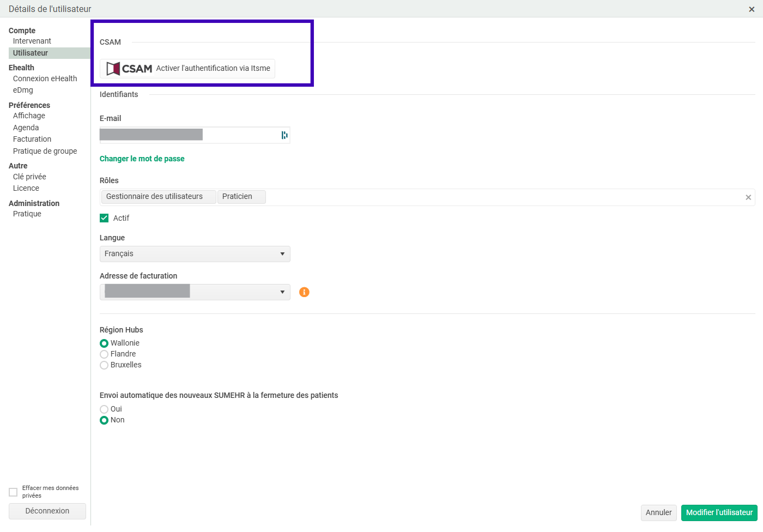Click the orange info icon beside billing address

click(x=304, y=292)
